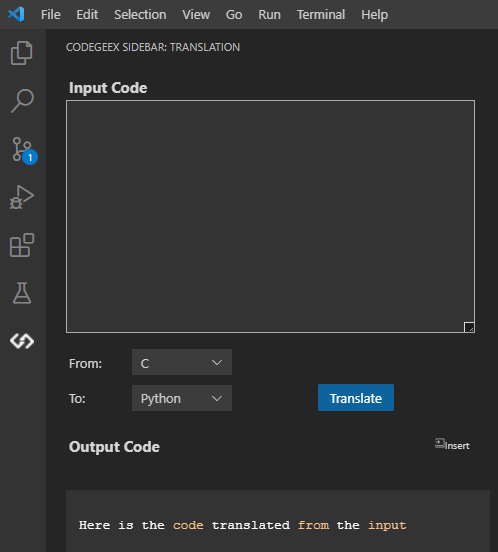Open the Terminal menu
The height and width of the screenshot is (552, 498).
321,15
